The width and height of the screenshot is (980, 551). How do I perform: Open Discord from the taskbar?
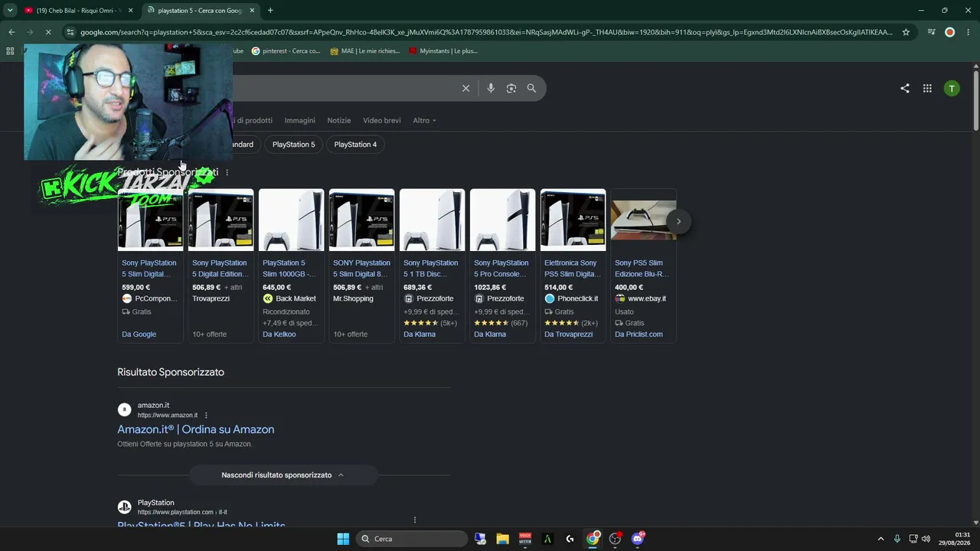tap(638, 539)
